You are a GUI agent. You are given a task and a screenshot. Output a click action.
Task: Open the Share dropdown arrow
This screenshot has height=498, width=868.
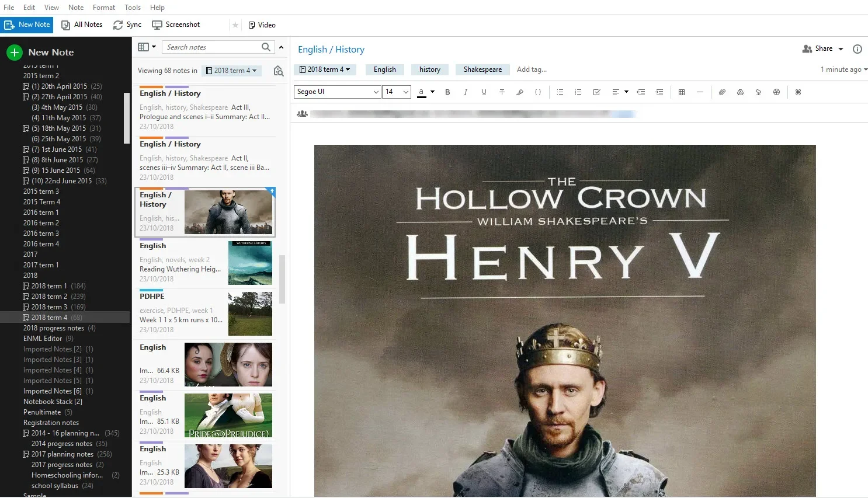[841, 49]
